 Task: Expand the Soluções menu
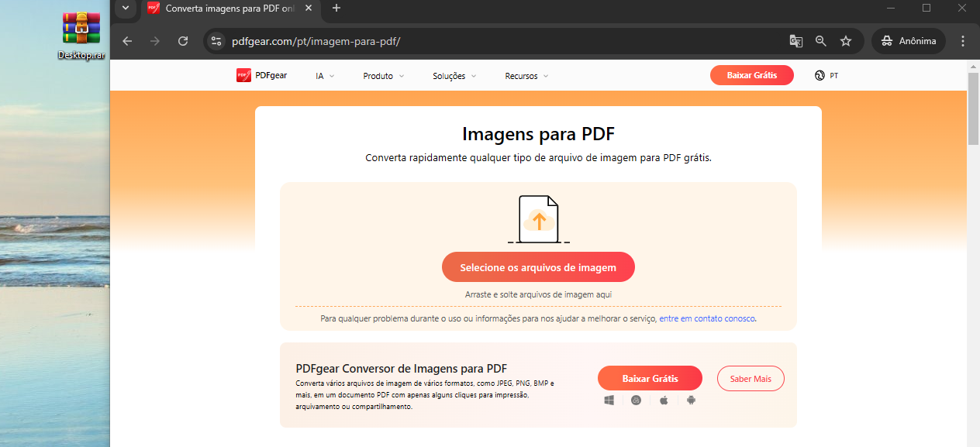[454, 76]
